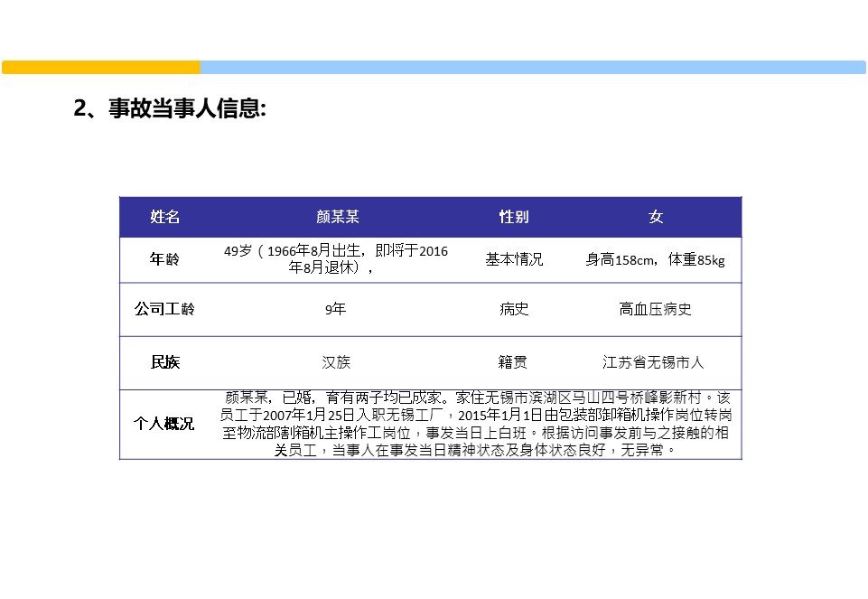The width and height of the screenshot is (868, 599).
Task: Click the 公司工龄 row label
Action: point(165,309)
